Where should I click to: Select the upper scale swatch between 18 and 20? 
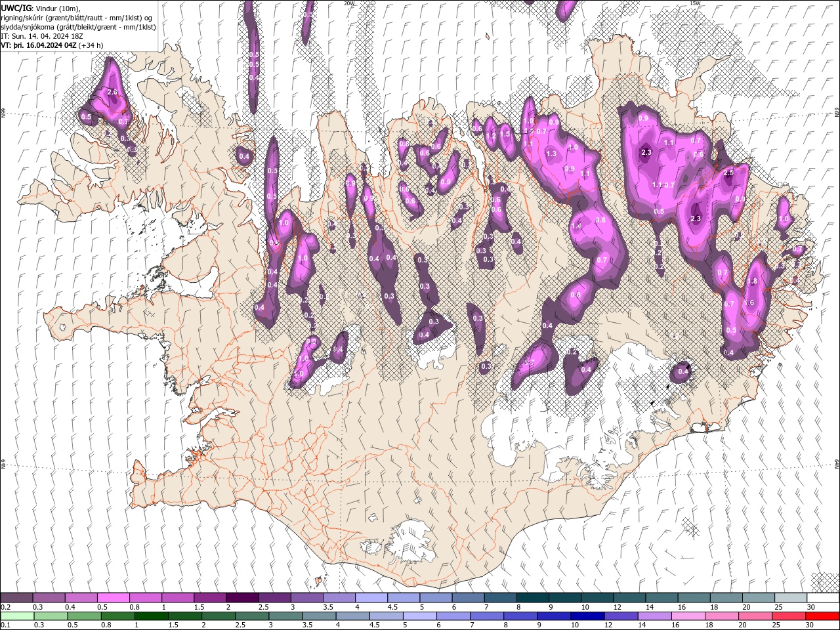point(726,598)
